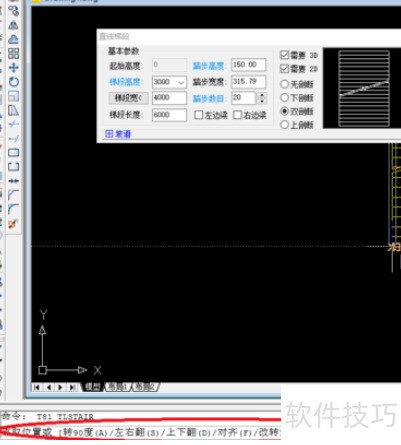Select the Mirror tool in the modify toolbar
Image resolution: width=401 pixels, height=445 pixels.
click(x=13, y=25)
